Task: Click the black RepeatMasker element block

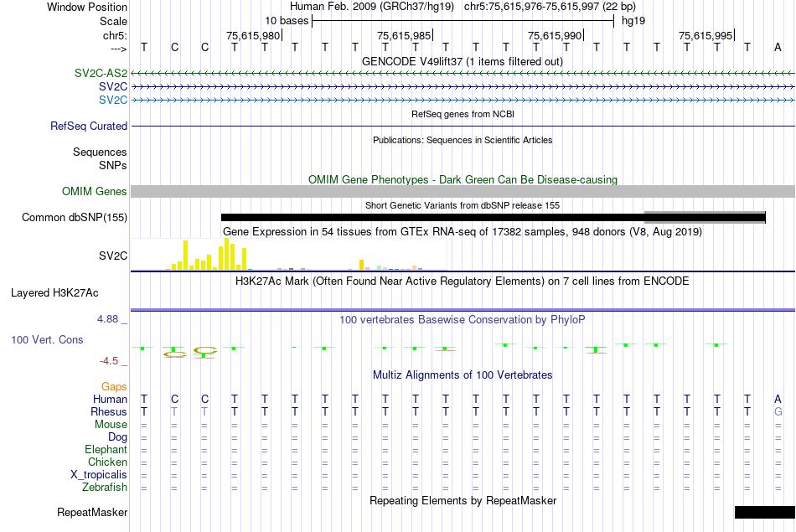Action: click(x=764, y=512)
